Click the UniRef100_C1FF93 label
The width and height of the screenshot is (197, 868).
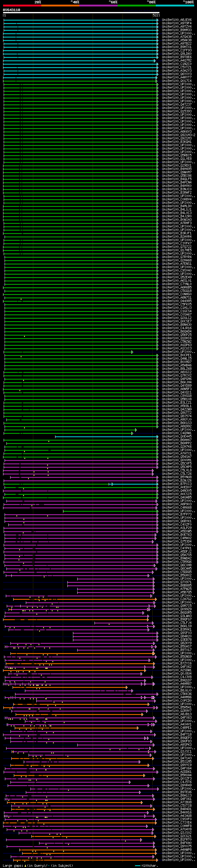[177, 50]
